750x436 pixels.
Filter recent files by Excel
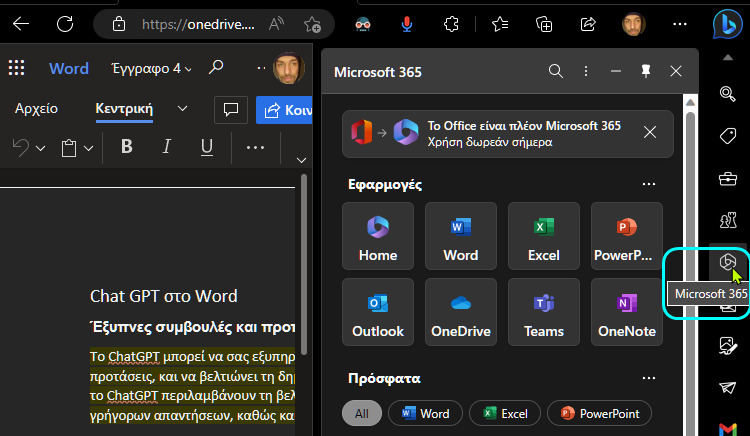505,413
